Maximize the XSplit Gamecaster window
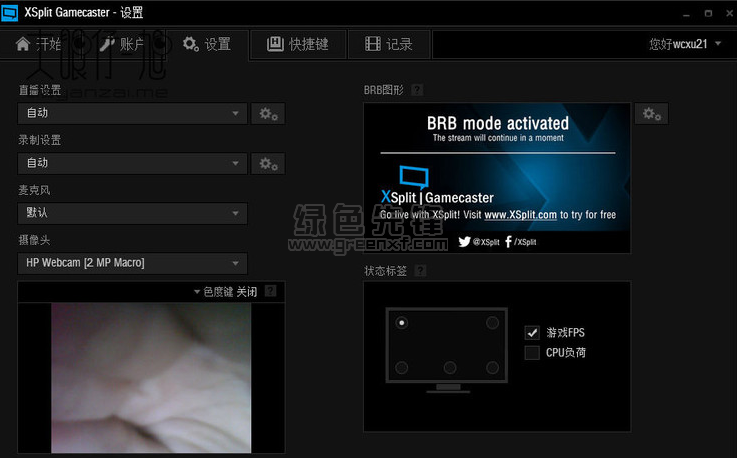The width and height of the screenshot is (737, 458). [x=708, y=14]
